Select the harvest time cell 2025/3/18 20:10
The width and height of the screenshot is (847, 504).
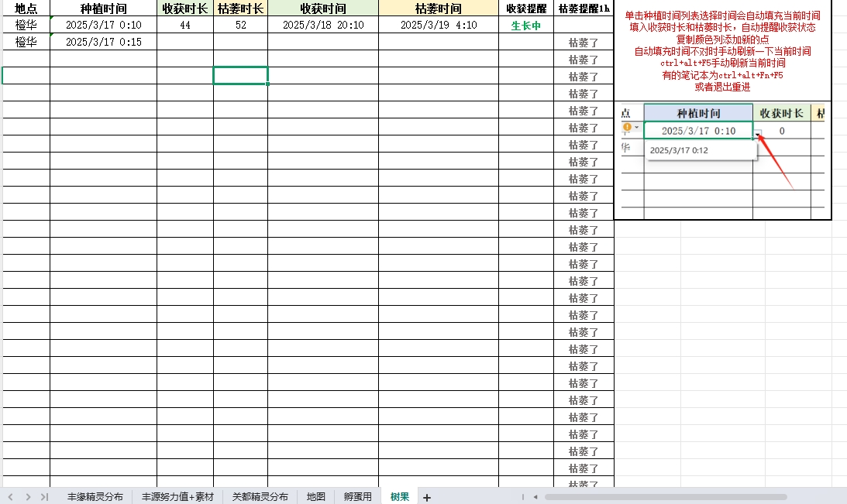322,26
